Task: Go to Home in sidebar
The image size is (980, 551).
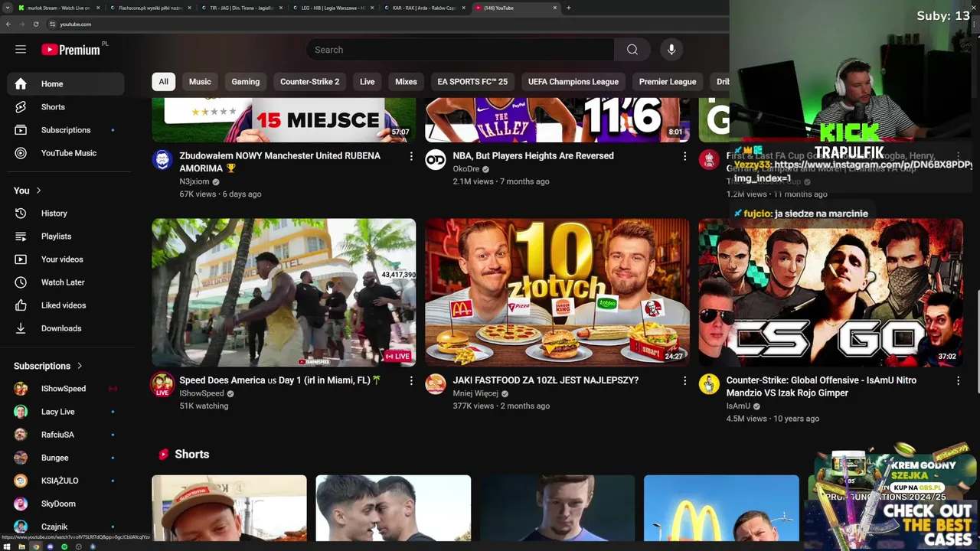Action: 66,84
